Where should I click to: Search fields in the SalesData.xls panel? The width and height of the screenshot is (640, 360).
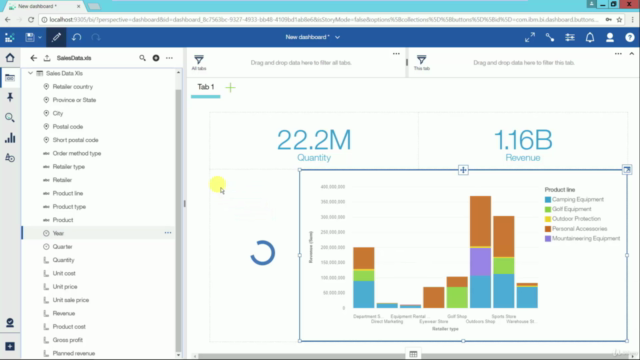[x=142, y=58]
